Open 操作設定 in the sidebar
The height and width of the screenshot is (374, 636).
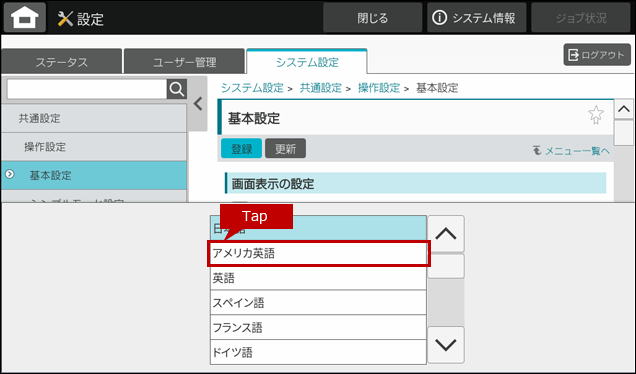(x=94, y=147)
